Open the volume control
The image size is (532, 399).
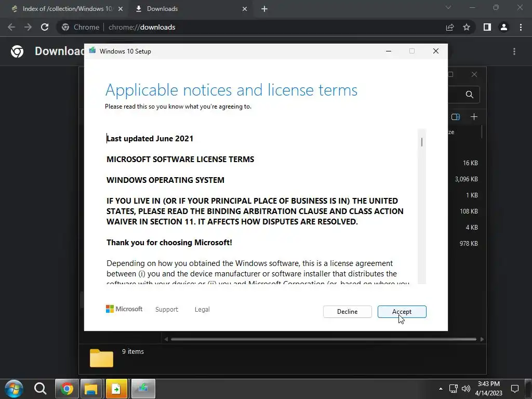[466, 389]
